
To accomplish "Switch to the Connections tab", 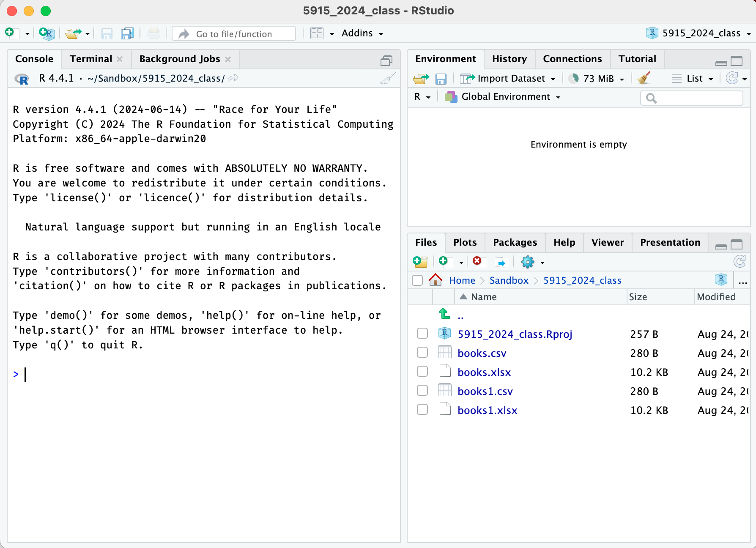I will (x=572, y=59).
